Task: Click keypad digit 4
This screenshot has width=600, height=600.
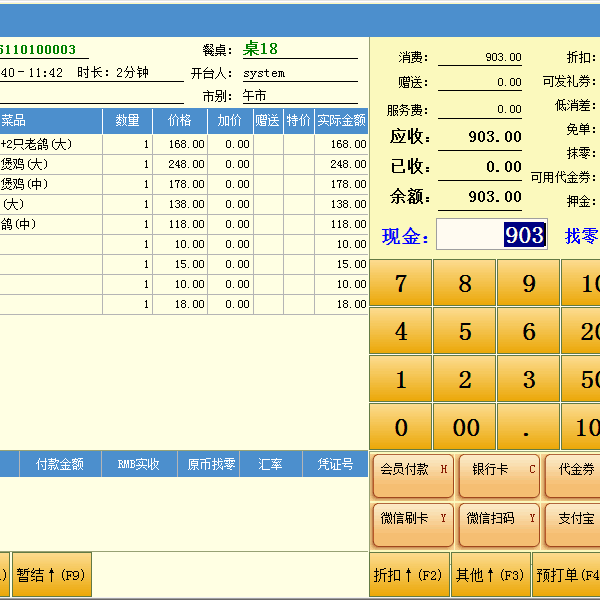Action: click(x=401, y=331)
